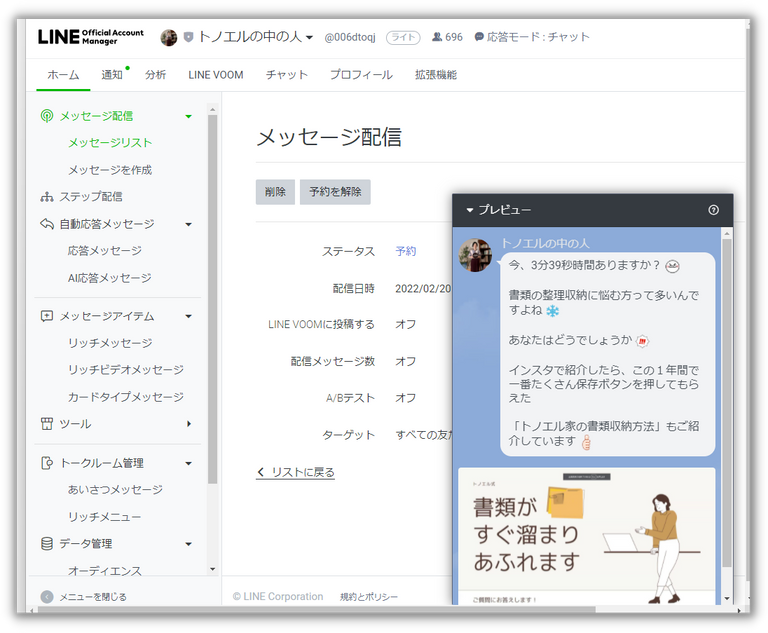Click the 予約を解除 button
Screen dimensions: 768x633
pos(335,192)
